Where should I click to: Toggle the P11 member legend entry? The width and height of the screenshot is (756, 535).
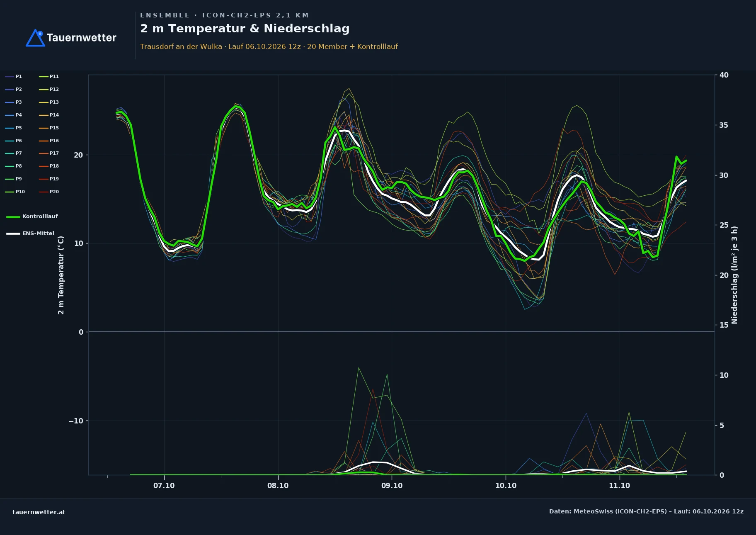pyautogui.click(x=49, y=76)
